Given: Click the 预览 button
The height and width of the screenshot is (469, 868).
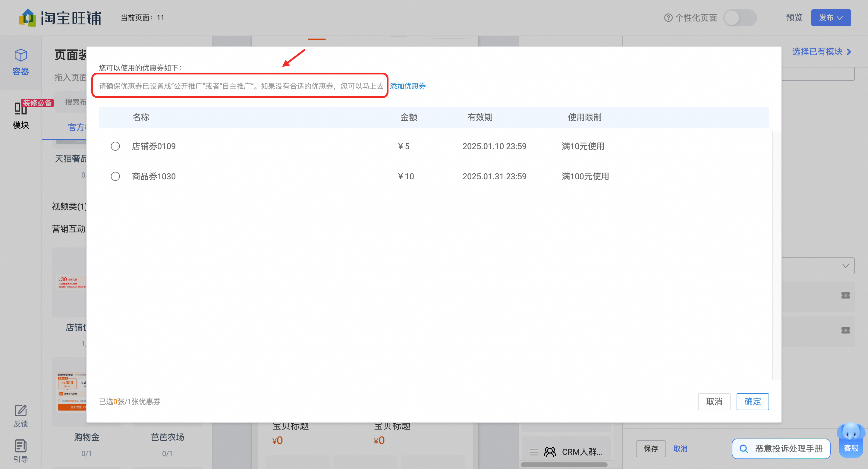Looking at the screenshot, I should point(794,17).
